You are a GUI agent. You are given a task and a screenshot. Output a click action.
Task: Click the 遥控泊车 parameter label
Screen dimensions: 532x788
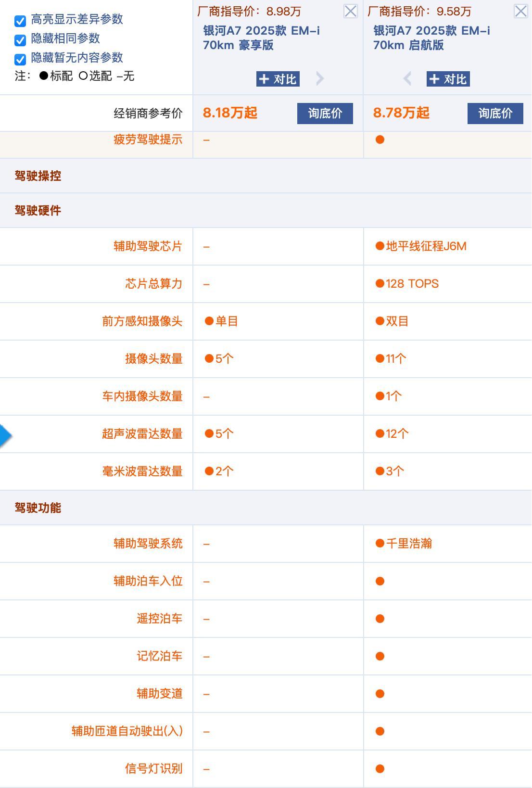(160, 619)
